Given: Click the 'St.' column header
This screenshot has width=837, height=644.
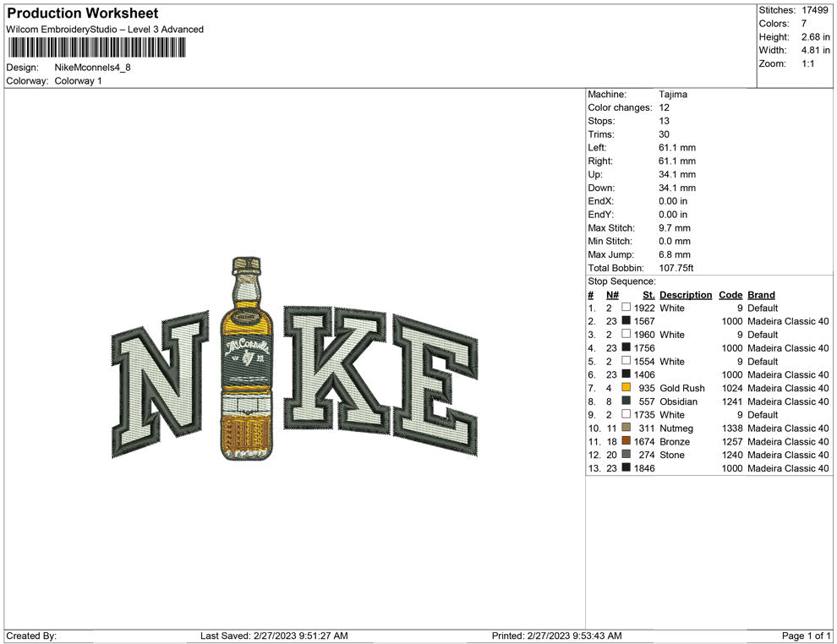Looking at the screenshot, I should click(648, 294).
